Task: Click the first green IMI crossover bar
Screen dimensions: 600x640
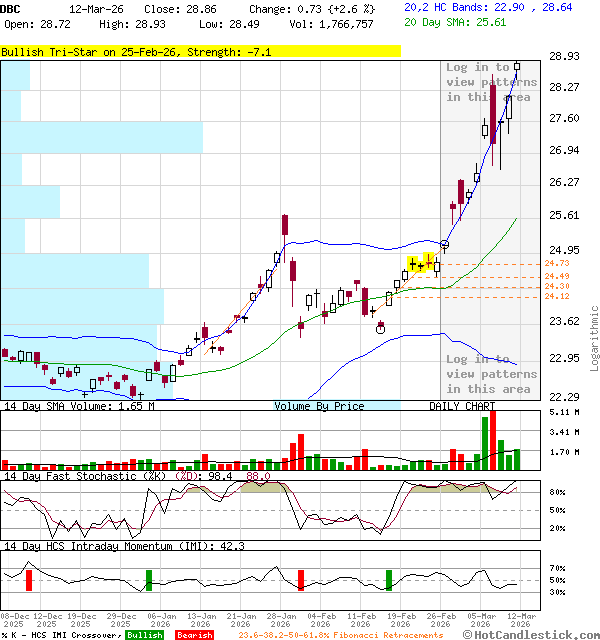Action: [x=149, y=580]
